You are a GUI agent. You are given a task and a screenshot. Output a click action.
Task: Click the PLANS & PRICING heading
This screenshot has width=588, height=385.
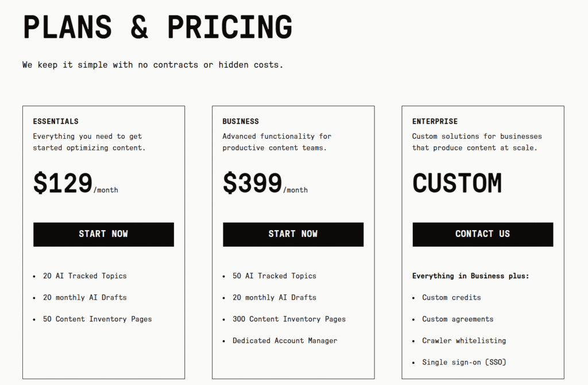[x=157, y=27]
